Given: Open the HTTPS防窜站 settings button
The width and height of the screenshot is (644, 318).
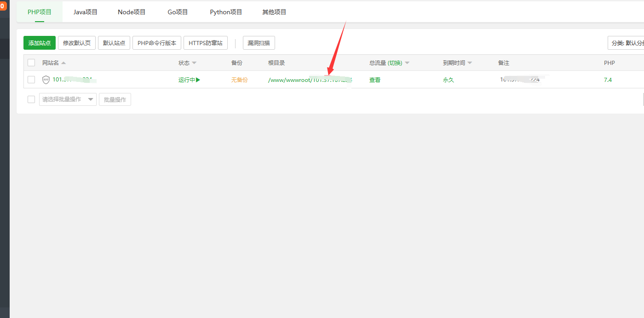Looking at the screenshot, I should coord(205,43).
